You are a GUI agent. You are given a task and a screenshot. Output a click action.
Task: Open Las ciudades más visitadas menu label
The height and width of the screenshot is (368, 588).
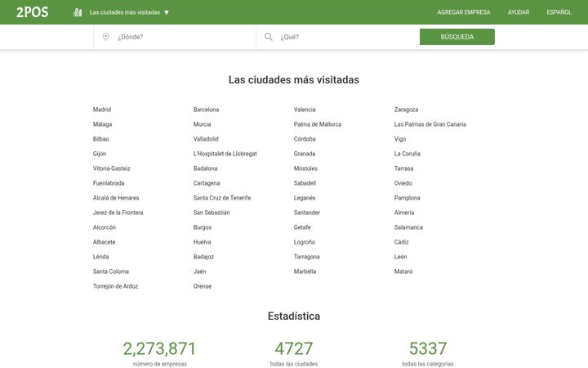coord(125,12)
